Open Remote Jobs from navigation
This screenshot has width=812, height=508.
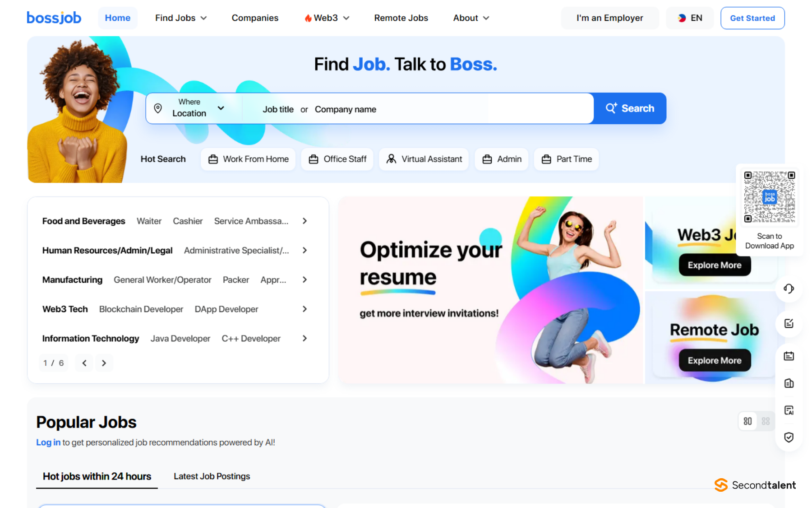(401, 18)
